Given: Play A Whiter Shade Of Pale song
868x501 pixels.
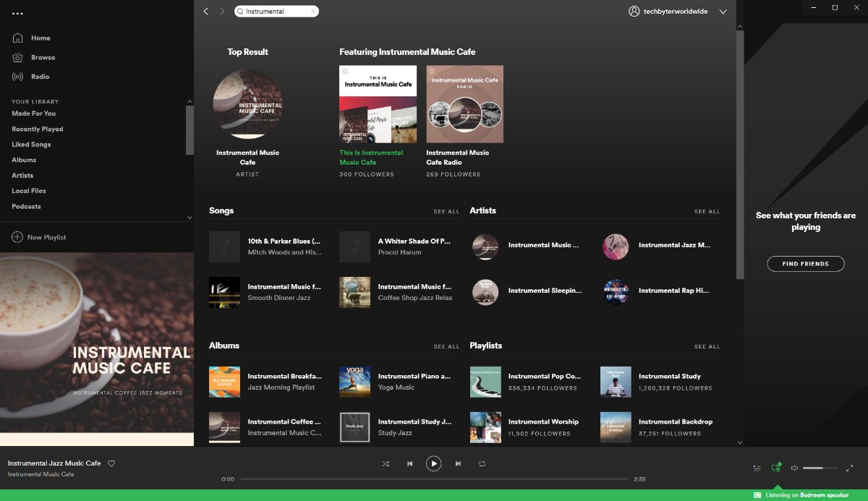Looking at the screenshot, I should click(396, 247).
